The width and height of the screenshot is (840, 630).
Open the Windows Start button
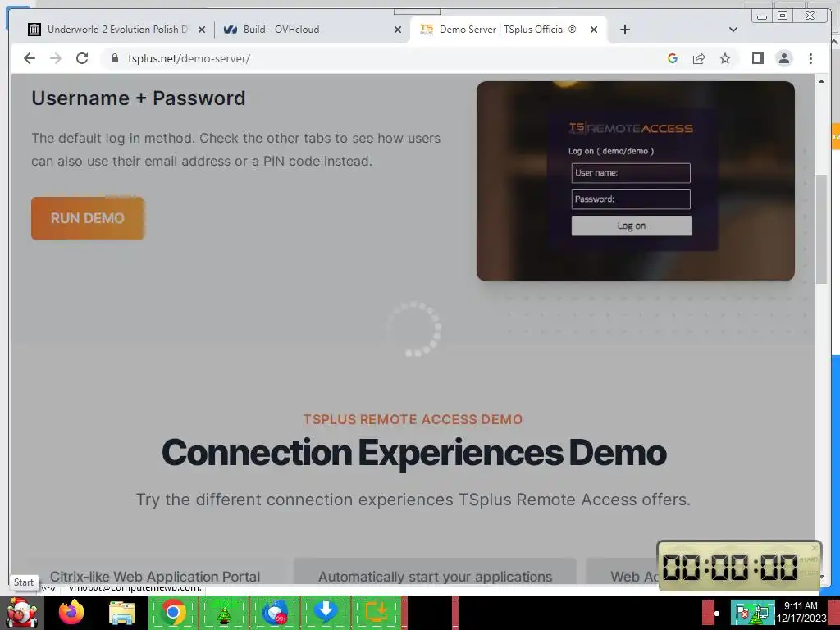21,613
